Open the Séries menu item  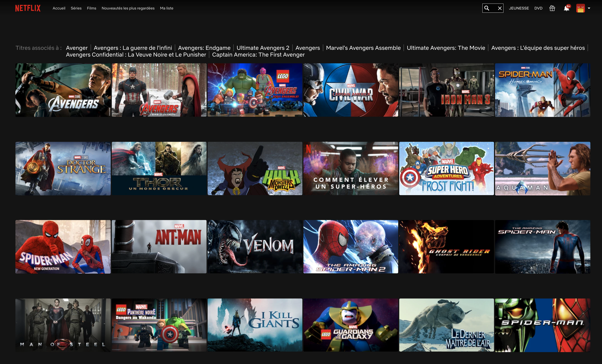[x=76, y=8]
